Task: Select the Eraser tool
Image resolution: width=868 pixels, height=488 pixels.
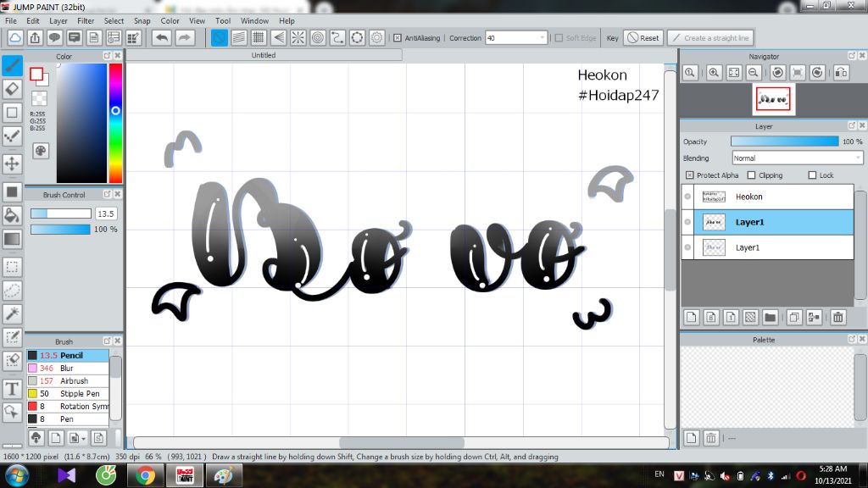Action: coord(12,89)
